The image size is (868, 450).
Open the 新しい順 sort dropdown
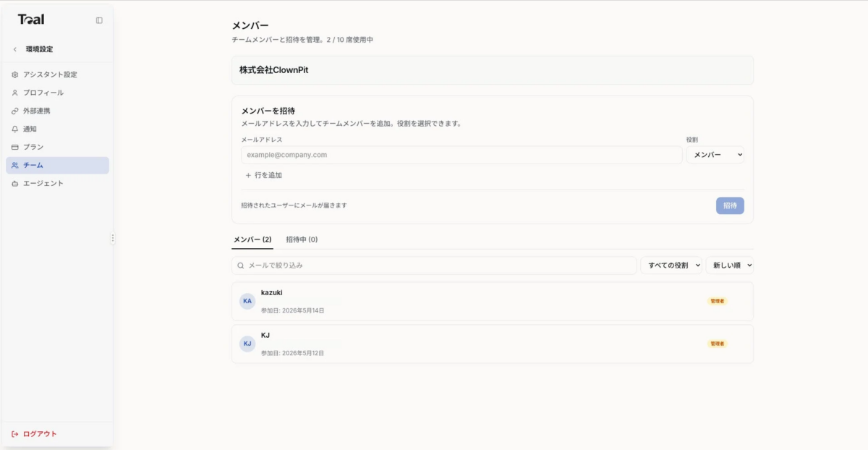(730, 266)
